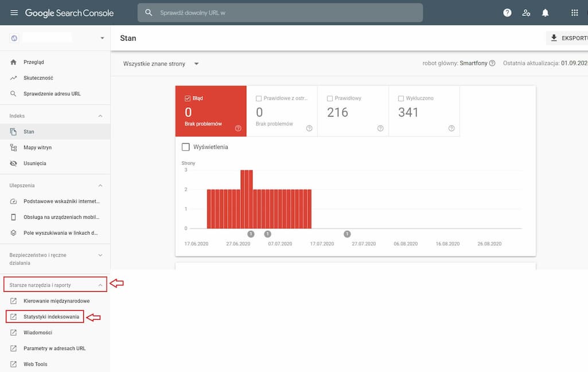
Task: Click the chart annotation marker near 27.07.2020
Action: pos(347,234)
